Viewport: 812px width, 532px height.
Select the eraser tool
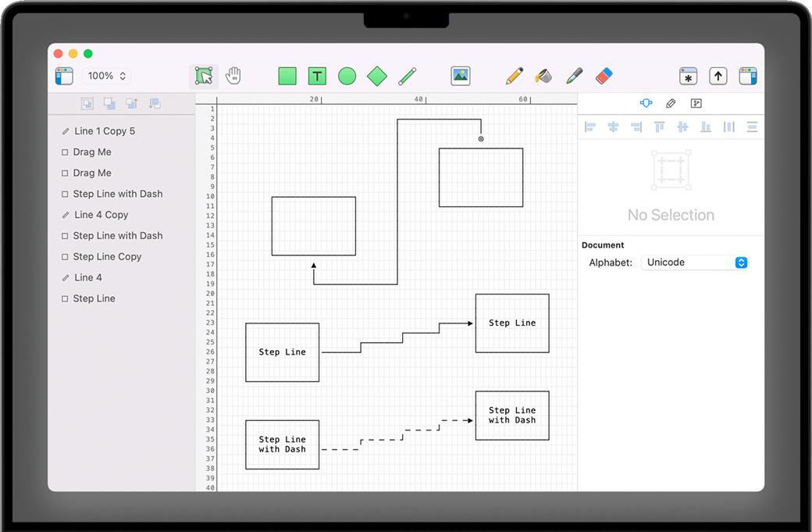coord(604,76)
